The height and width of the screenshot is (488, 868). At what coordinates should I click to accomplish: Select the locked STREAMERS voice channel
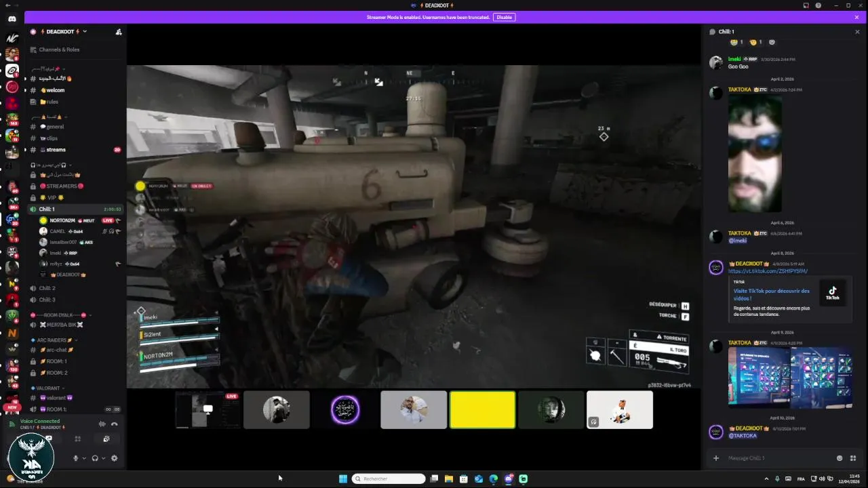coord(75,186)
